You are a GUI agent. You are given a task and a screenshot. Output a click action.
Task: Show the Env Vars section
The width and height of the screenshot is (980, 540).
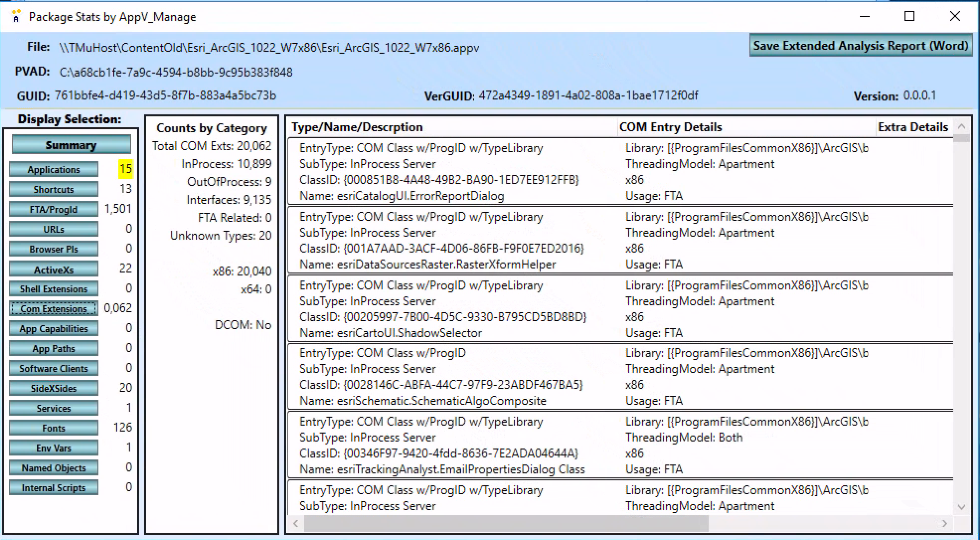(54, 448)
